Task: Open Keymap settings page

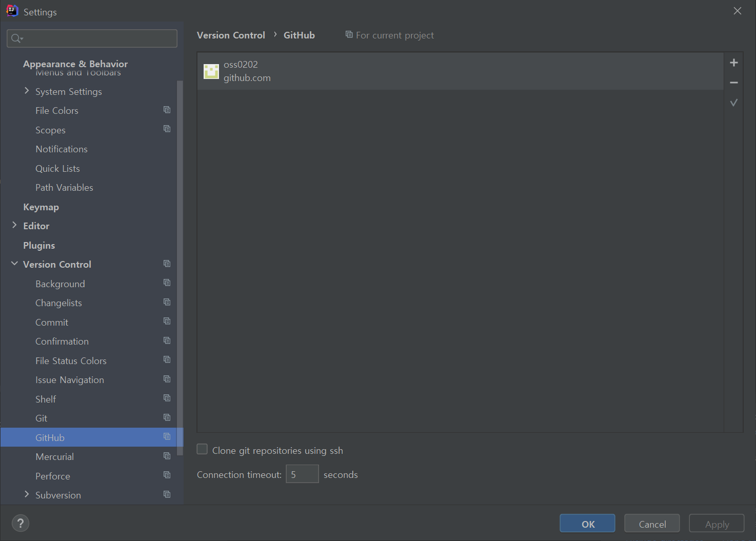Action: (x=41, y=207)
